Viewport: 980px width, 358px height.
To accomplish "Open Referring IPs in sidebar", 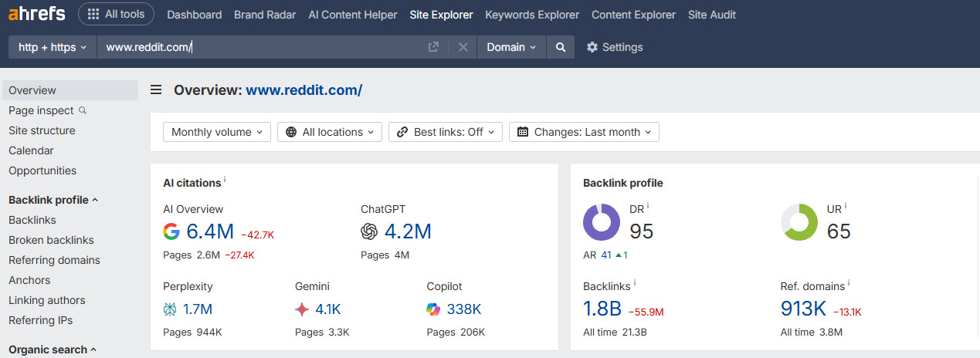I will (40, 320).
